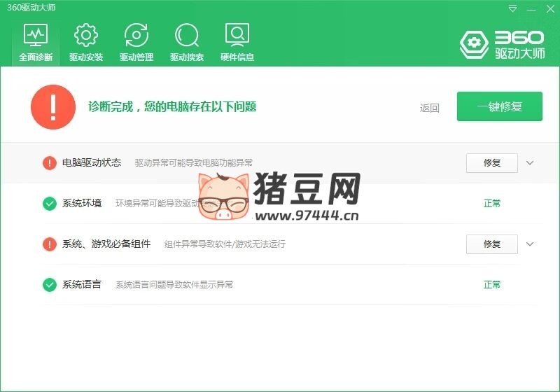Viewport: 560px width, 392px height.
Task: Click the large red exclamation warning icon
Action: click(x=53, y=107)
